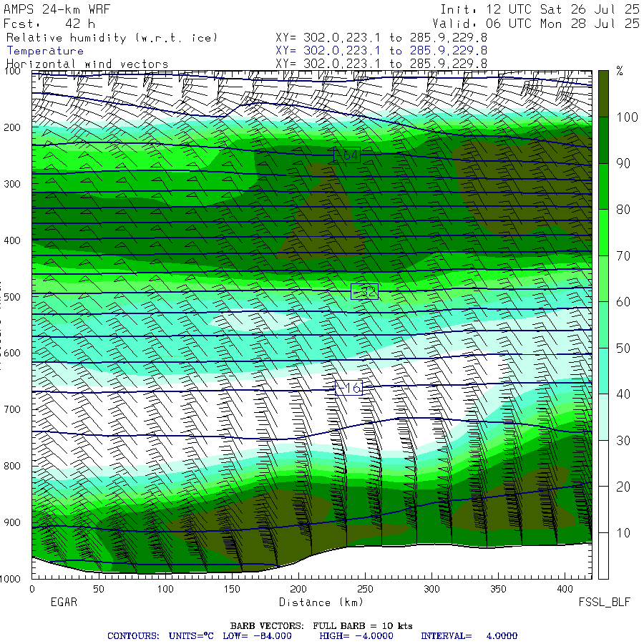Click the 30-40% pale cyan colorbar segment
The height and width of the screenshot is (644, 644).
tap(603, 417)
